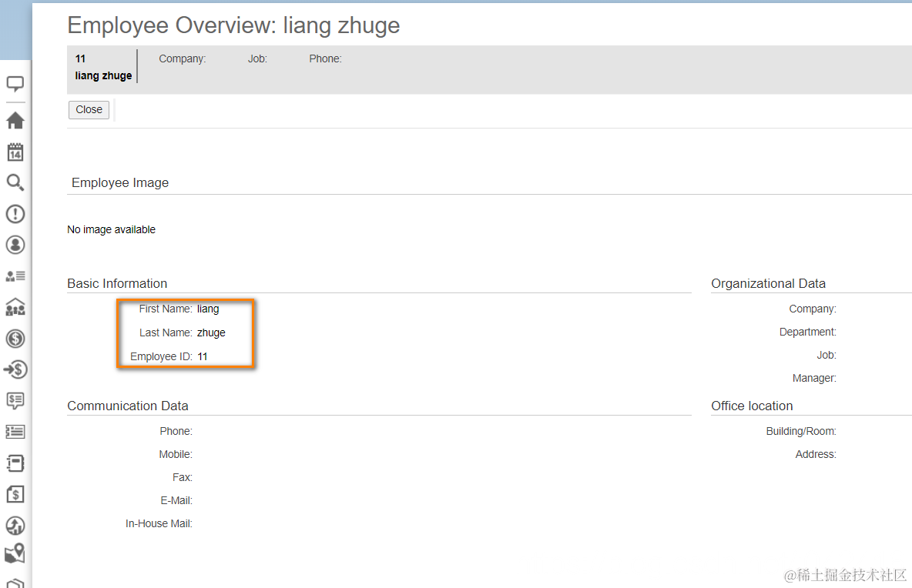Click the 'Employee Overview: liang zhuge' page title
The image size is (912, 588).
point(234,25)
